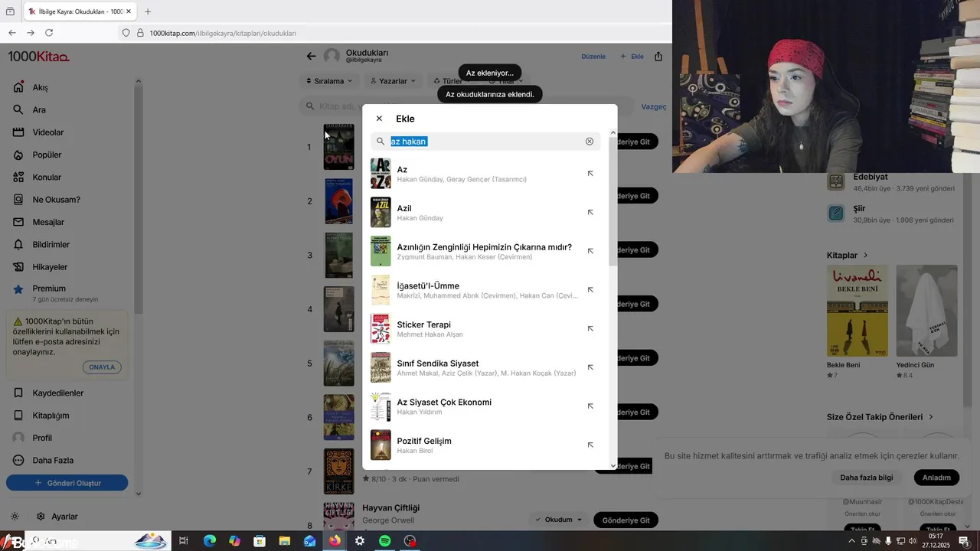980x551 pixels.
Task: Click Düzenle at the top of the list
Action: coord(593,57)
